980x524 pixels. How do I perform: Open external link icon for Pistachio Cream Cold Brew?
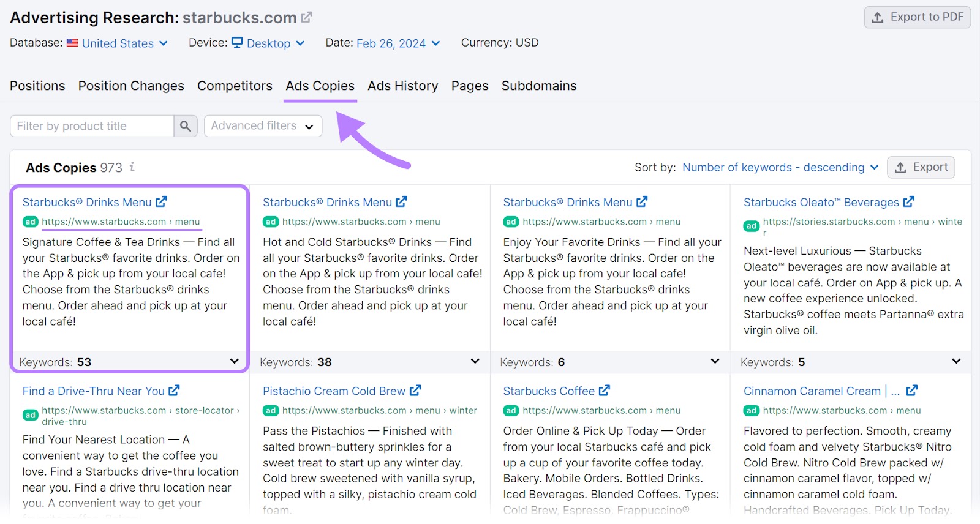[x=415, y=390]
